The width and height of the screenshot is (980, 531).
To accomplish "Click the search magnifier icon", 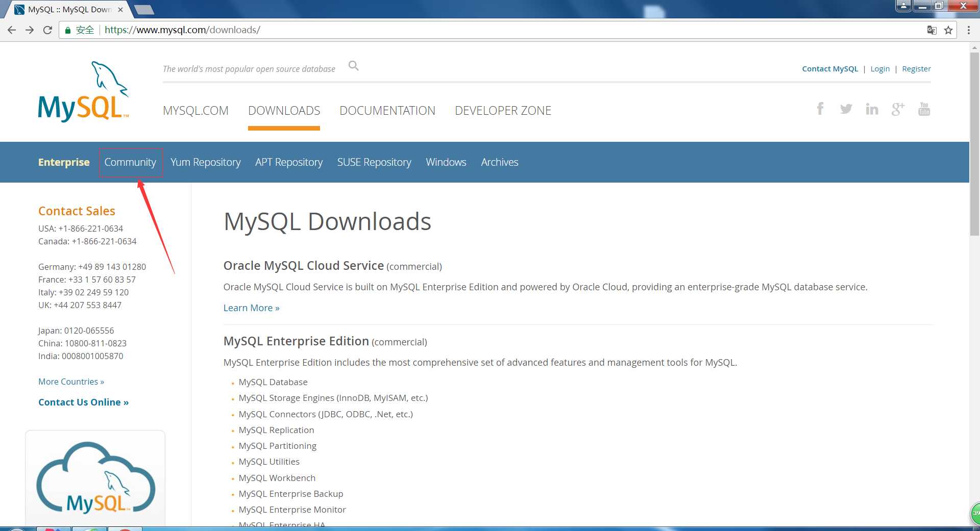I will click(353, 66).
